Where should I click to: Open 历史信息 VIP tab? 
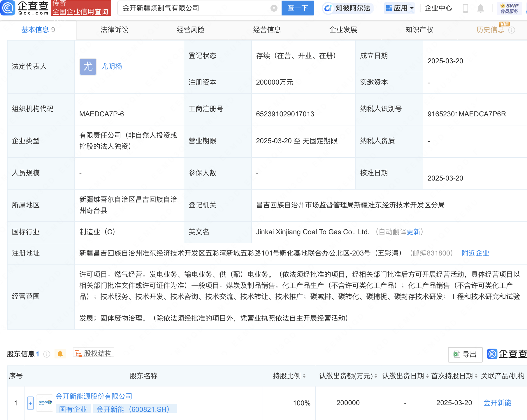click(x=490, y=30)
